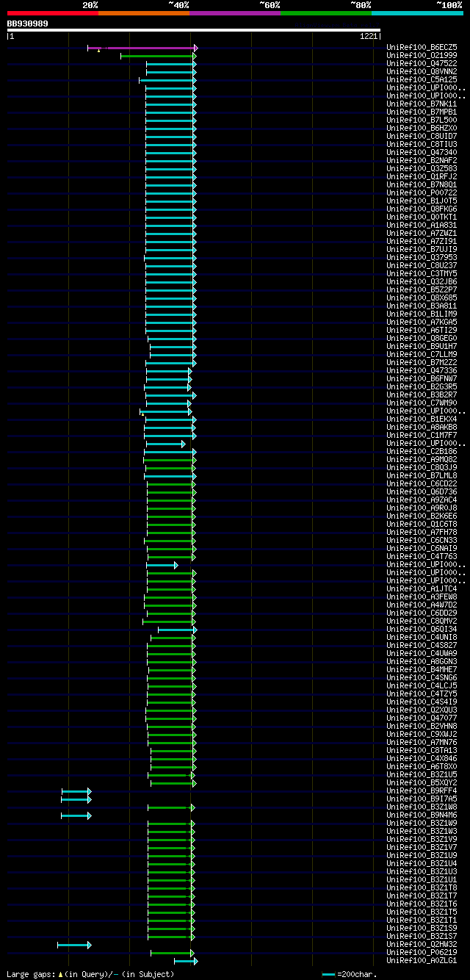Select the UniRef100_Q8FKG6 label
470x980 pixels.
[423, 209]
